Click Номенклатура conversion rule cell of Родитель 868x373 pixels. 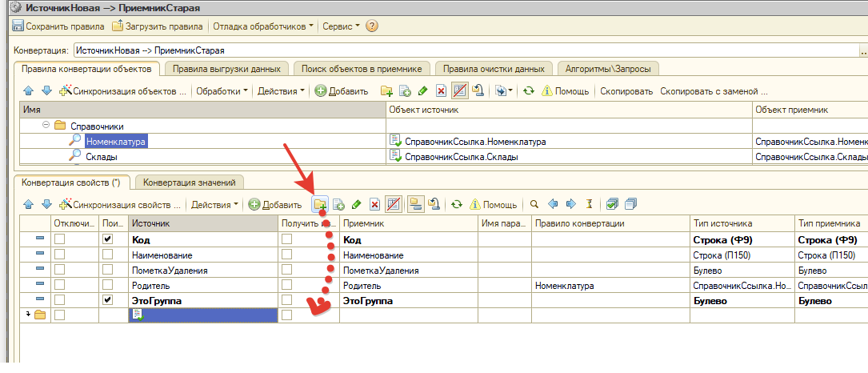[x=610, y=286]
